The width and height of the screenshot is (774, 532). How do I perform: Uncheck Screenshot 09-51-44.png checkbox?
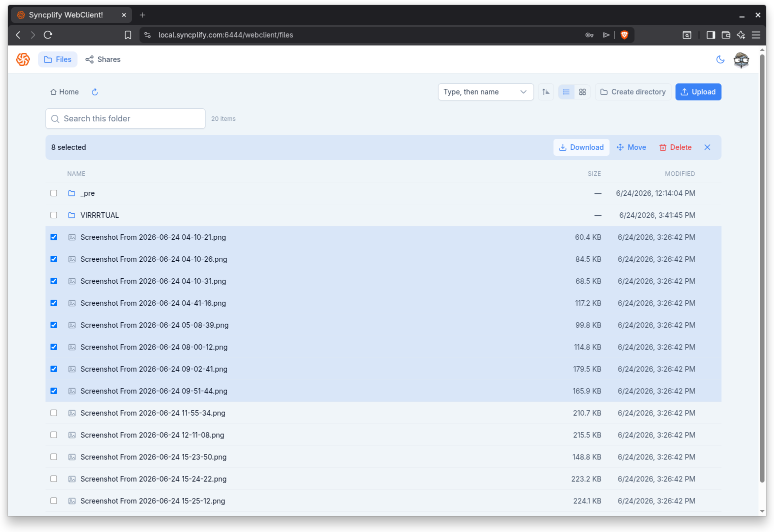pos(54,391)
